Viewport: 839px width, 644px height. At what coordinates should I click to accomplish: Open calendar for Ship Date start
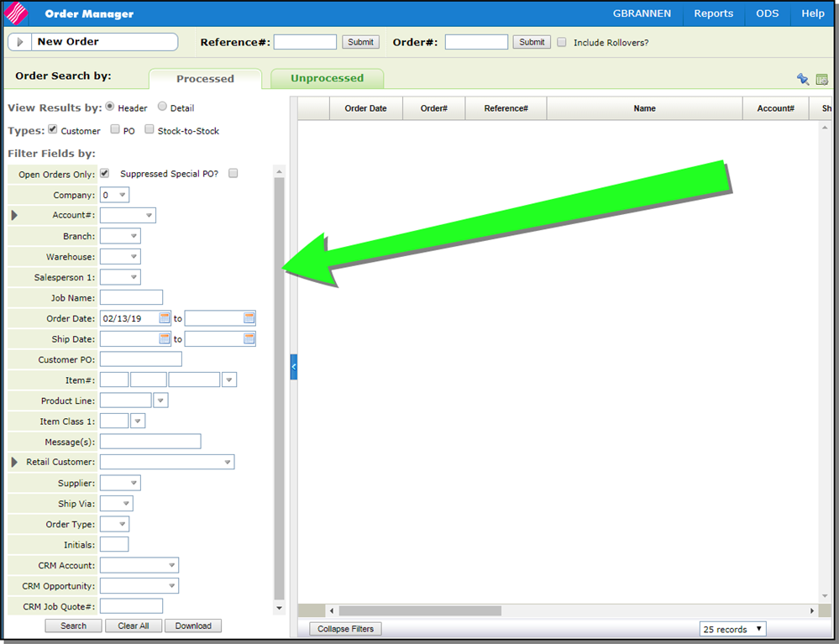[165, 338]
